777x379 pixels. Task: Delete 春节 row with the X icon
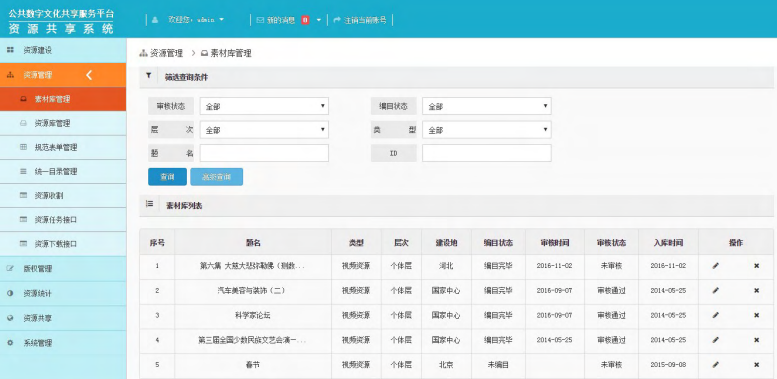pos(756,365)
